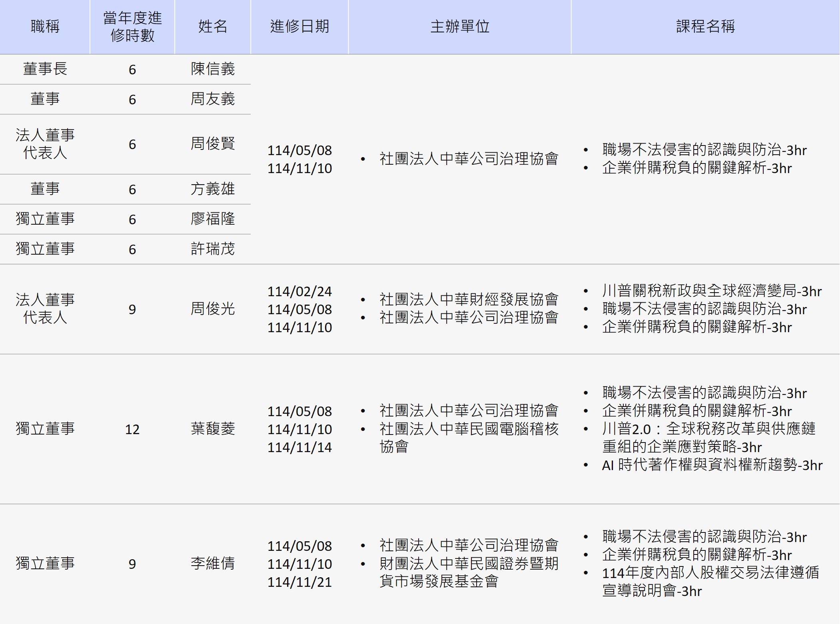
Task: Click on name 許瑞茂
Action: [213, 249]
